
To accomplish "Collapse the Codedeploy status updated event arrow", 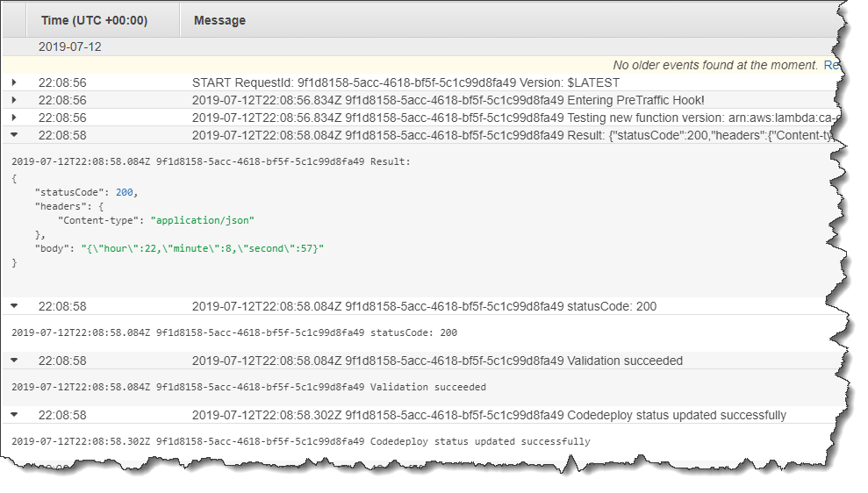I will pyautogui.click(x=14, y=415).
